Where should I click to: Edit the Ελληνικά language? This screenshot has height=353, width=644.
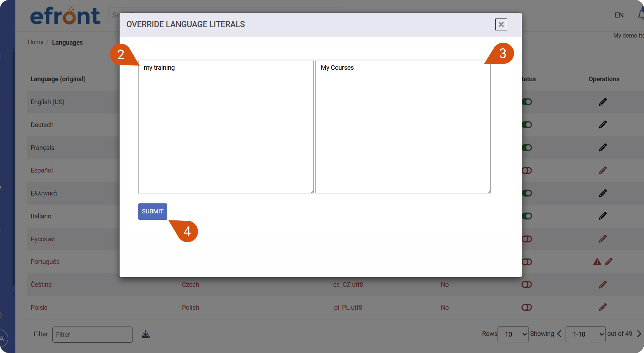point(603,193)
